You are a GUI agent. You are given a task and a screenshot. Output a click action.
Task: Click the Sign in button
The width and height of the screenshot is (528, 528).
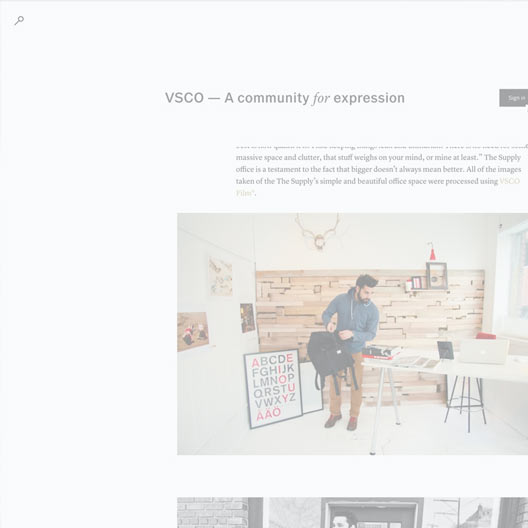(514, 98)
